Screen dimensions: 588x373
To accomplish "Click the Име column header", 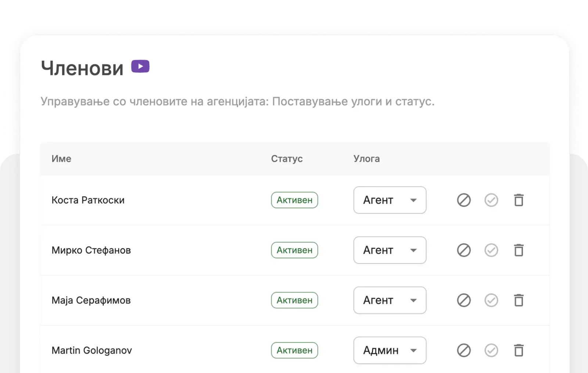I will tap(61, 159).
